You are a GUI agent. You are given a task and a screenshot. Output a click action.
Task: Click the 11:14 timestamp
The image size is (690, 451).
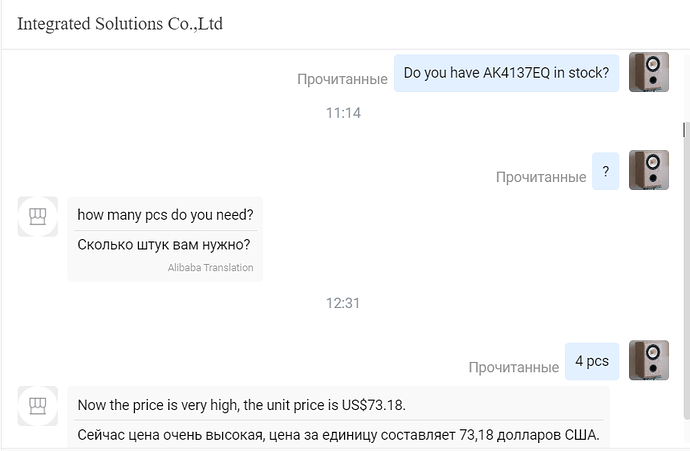(x=343, y=113)
